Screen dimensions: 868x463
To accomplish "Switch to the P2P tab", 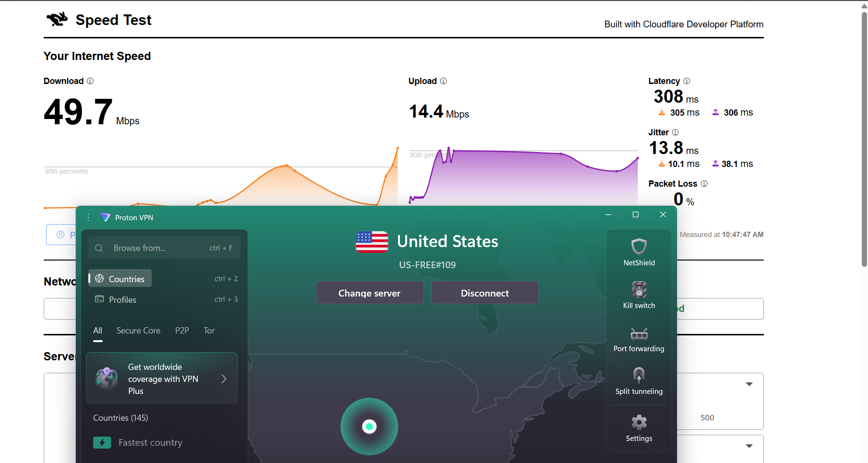I will pyautogui.click(x=182, y=331).
